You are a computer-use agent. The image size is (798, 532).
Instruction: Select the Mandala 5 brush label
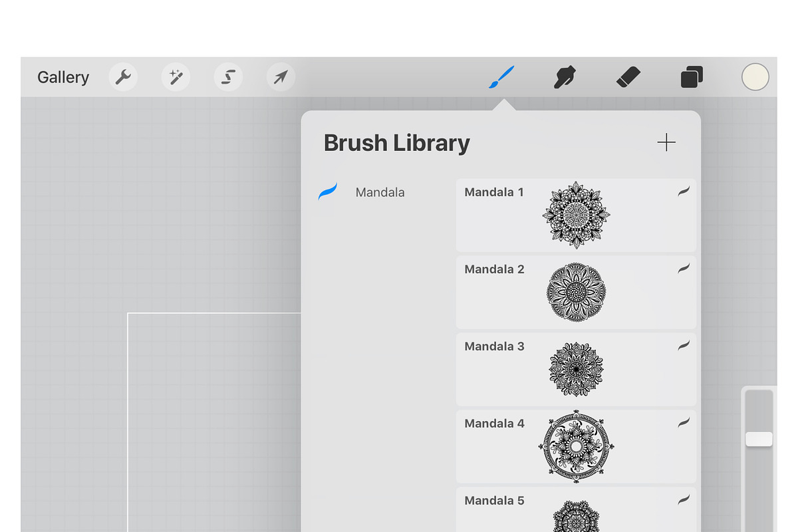click(494, 501)
